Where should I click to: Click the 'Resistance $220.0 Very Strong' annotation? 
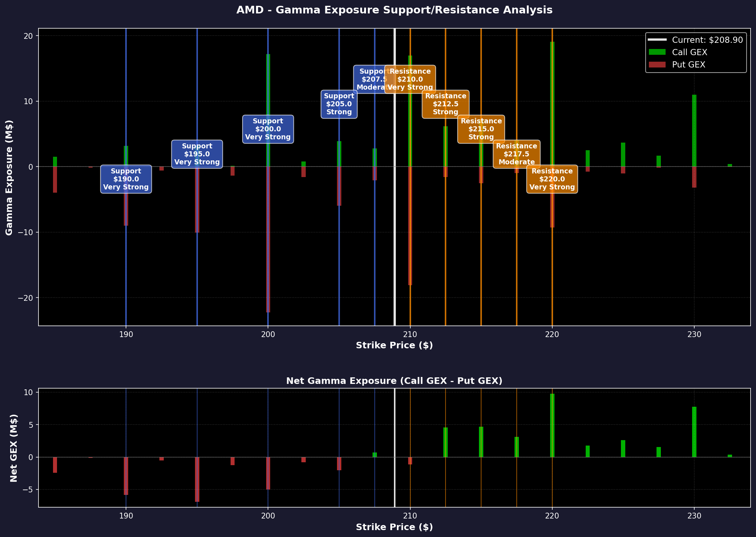552,179
